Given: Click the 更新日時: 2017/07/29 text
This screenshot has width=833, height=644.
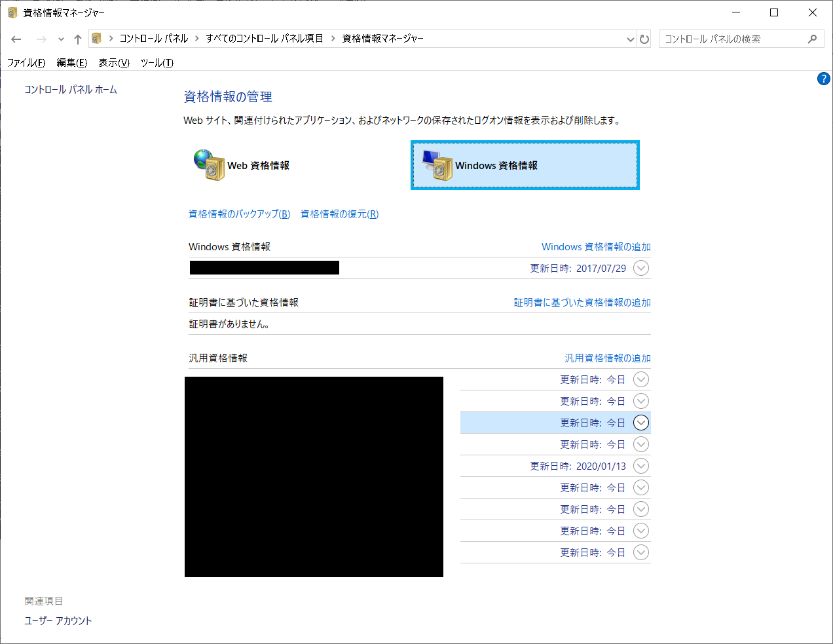Looking at the screenshot, I should coord(578,269).
